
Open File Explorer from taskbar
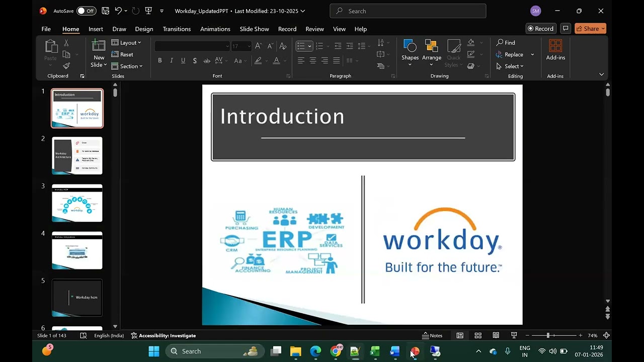click(x=296, y=351)
